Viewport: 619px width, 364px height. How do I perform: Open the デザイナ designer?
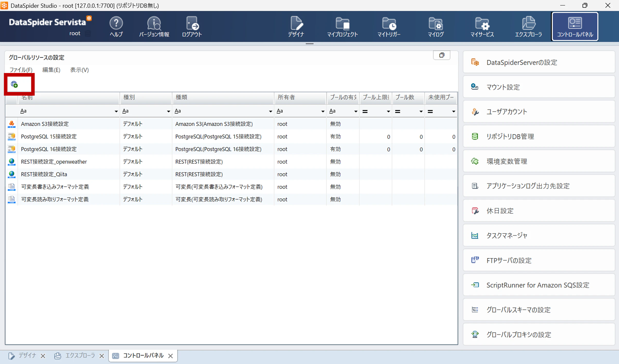pyautogui.click(x=296, y=27)
